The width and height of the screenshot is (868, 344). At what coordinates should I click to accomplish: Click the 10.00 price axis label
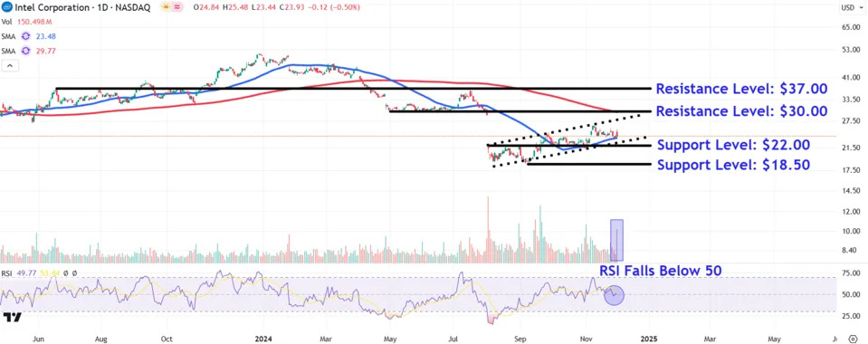point(850,231)
